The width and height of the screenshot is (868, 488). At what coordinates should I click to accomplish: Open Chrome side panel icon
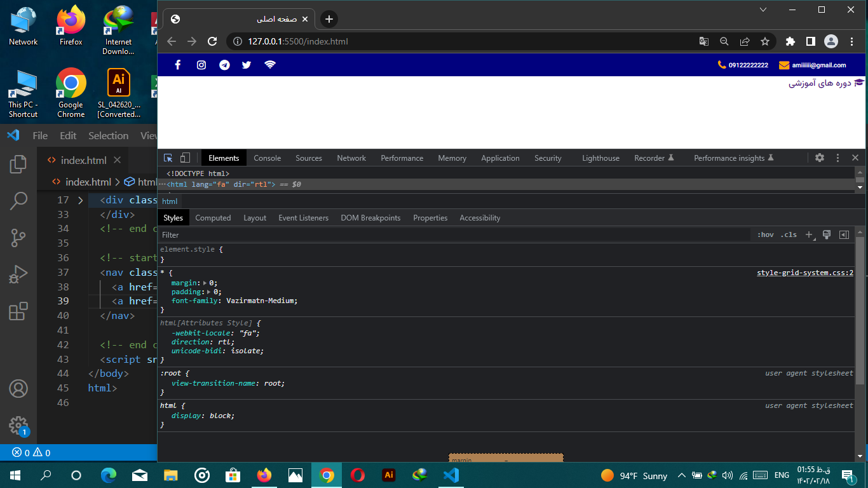pos(811,41)
